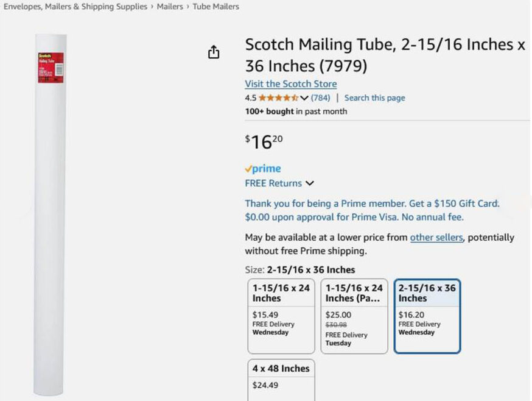The width and height of the screenshot is (532, 401).
Task: Click the $16.20 main price
Action: 264,142
